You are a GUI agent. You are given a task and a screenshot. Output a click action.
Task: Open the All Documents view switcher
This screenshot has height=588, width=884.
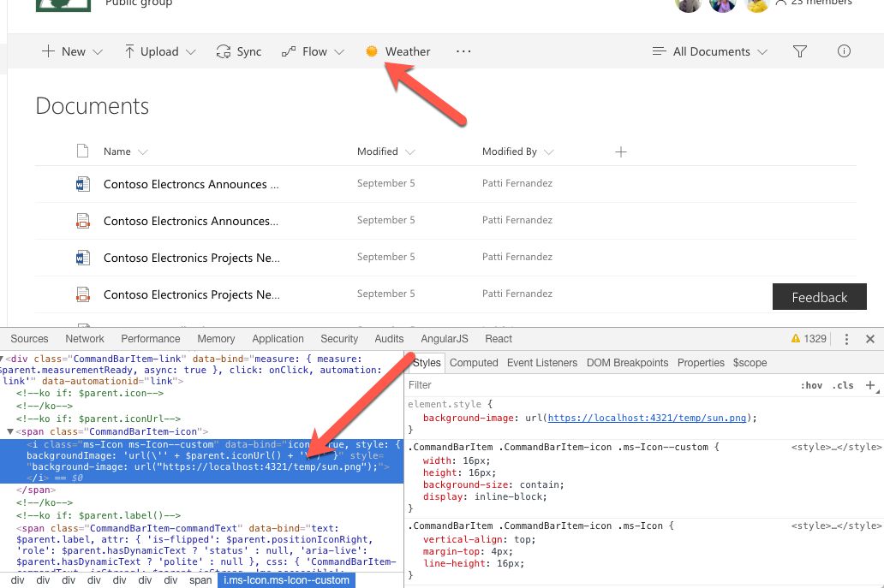[710, 51]
